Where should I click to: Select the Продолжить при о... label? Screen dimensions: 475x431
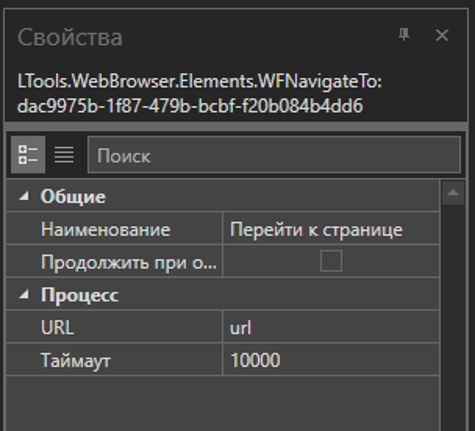(x=129, y=262)
